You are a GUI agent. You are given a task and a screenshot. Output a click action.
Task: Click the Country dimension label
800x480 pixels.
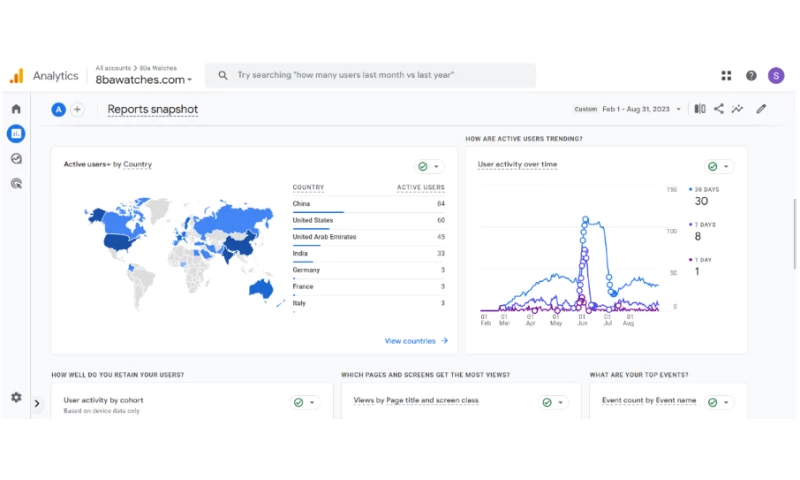[137, 164]
